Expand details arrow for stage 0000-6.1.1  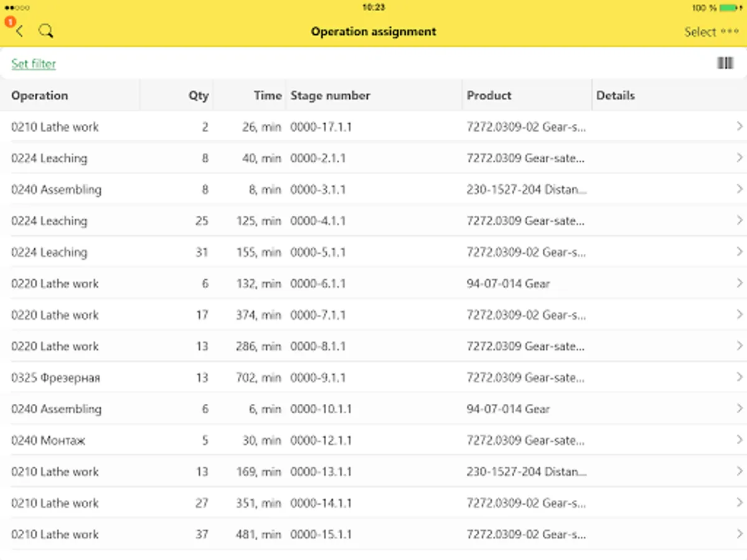[x=740, y=284]
